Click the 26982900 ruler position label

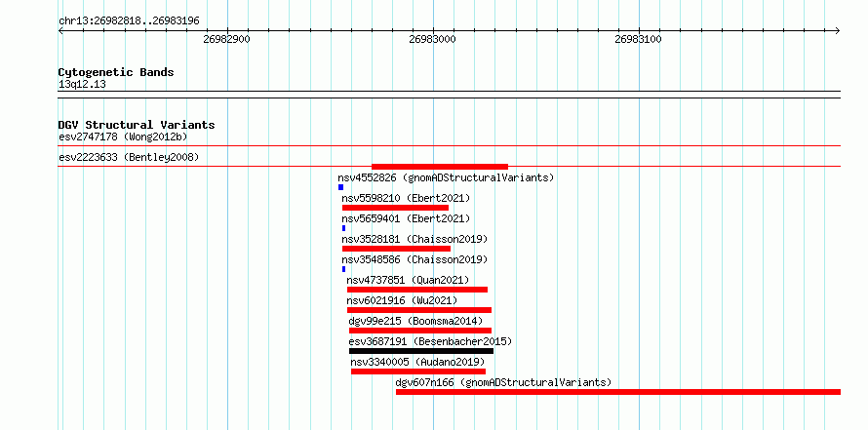tap(227, 39)
